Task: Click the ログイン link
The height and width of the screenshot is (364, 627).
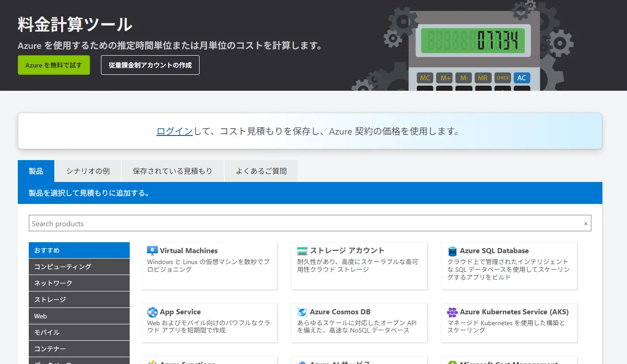Action: pyautogui.click(x=174, y=131)
